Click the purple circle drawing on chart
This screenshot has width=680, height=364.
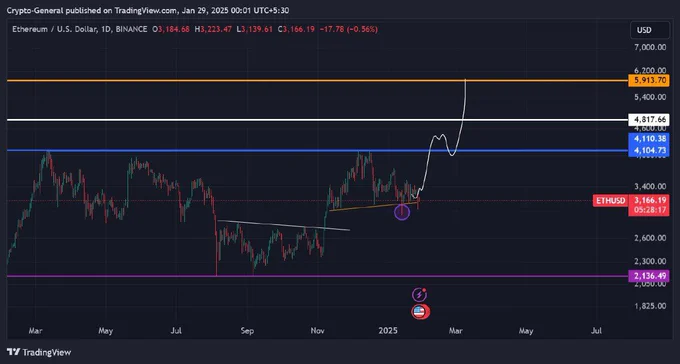tap(402, 212)
